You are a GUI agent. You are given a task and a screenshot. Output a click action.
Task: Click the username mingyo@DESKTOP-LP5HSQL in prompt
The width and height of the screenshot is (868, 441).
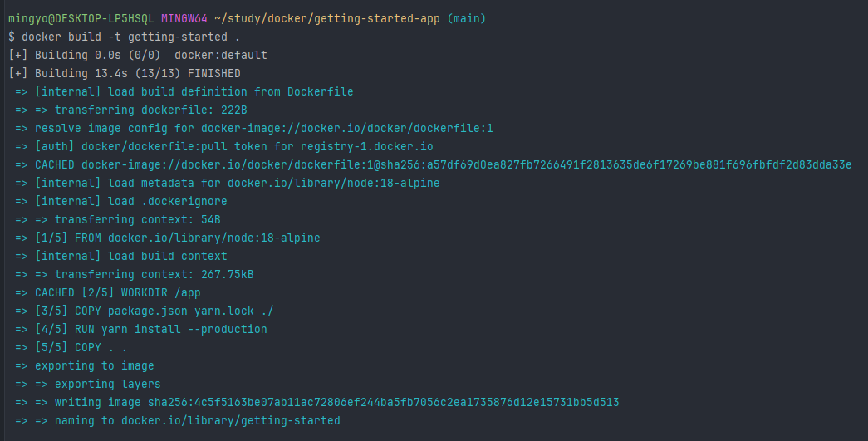(81, 19)
